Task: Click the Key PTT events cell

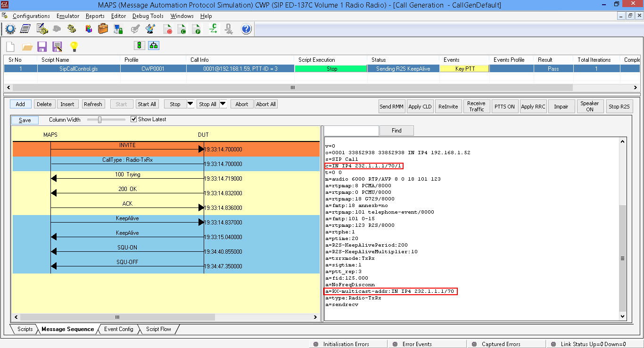Action: 465,69
